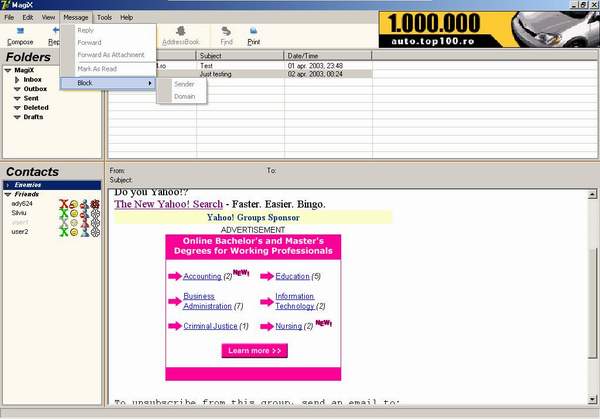Open the View menu
This screenshot has height=419, width=600.
point(48,18)
